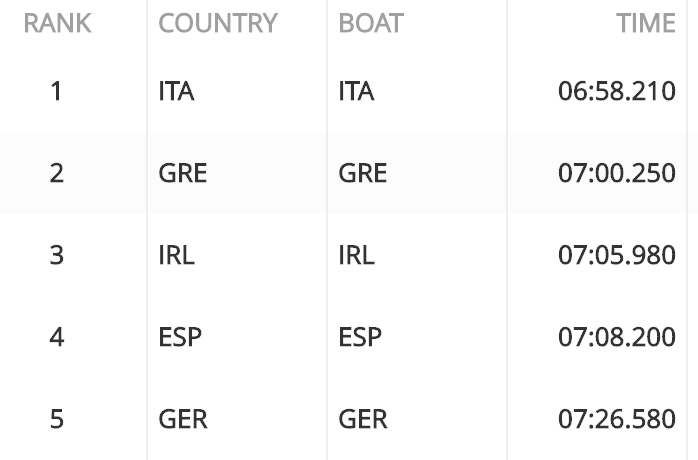The height and width of the screenshot is (460, 698).
Task: Select rank 1 cell
Action: (x=56, y=91)
